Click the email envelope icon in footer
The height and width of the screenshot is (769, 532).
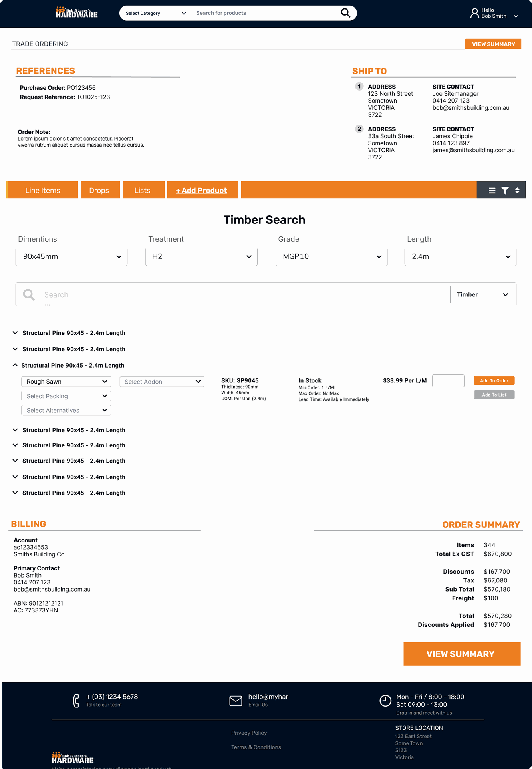(236, 701)
